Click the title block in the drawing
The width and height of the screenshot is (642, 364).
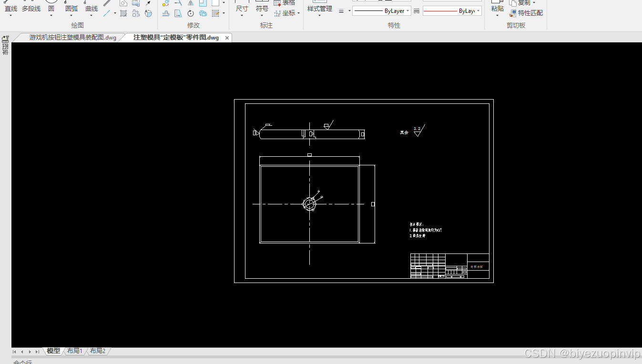tap(450, 266)
